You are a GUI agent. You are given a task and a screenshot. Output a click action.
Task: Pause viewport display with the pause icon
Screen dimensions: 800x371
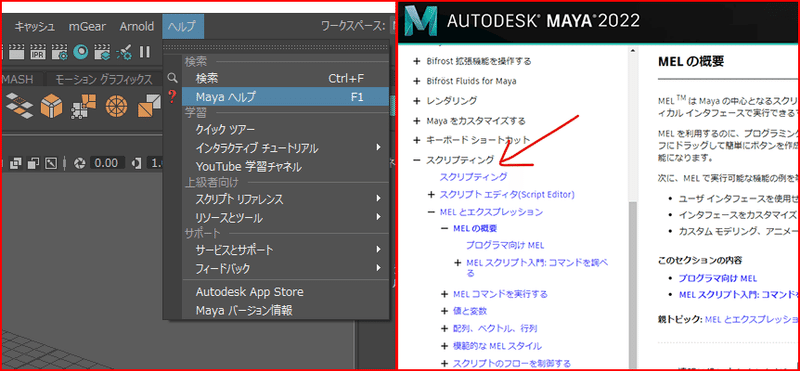(x=145, y=51)
